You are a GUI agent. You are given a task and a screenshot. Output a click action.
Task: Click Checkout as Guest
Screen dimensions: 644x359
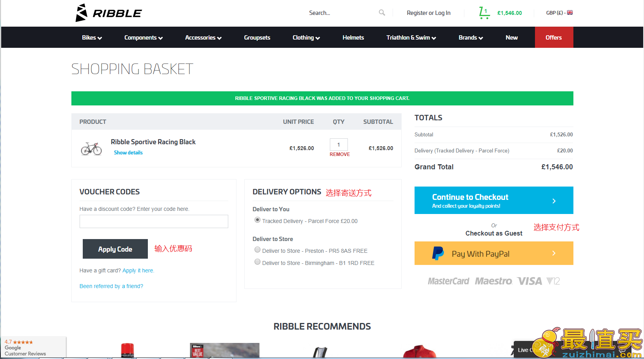point(494,233)
